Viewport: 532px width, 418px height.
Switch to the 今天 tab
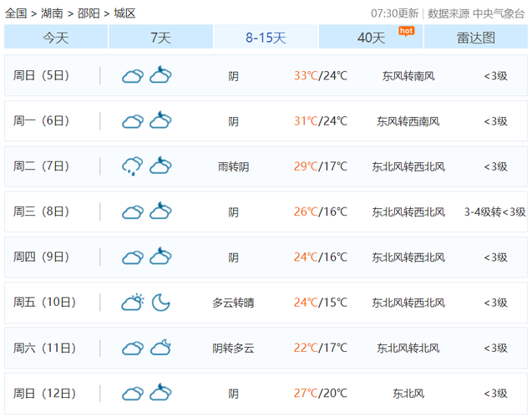pos(56,37)
